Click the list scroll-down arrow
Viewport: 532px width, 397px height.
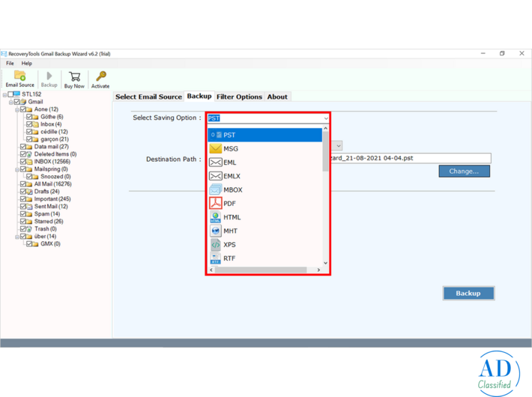[325, 263]
